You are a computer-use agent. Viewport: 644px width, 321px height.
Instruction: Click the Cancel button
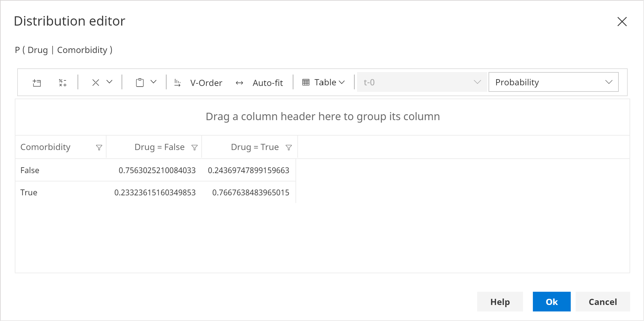click(602, 302)
